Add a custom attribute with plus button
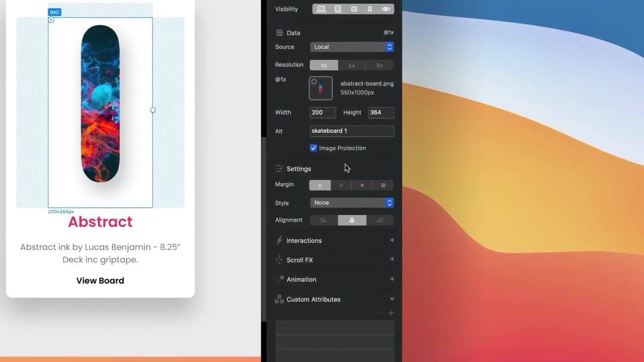The height and width of the screenshot is (362, 644). pyautogui.click(x=391, y=313)
